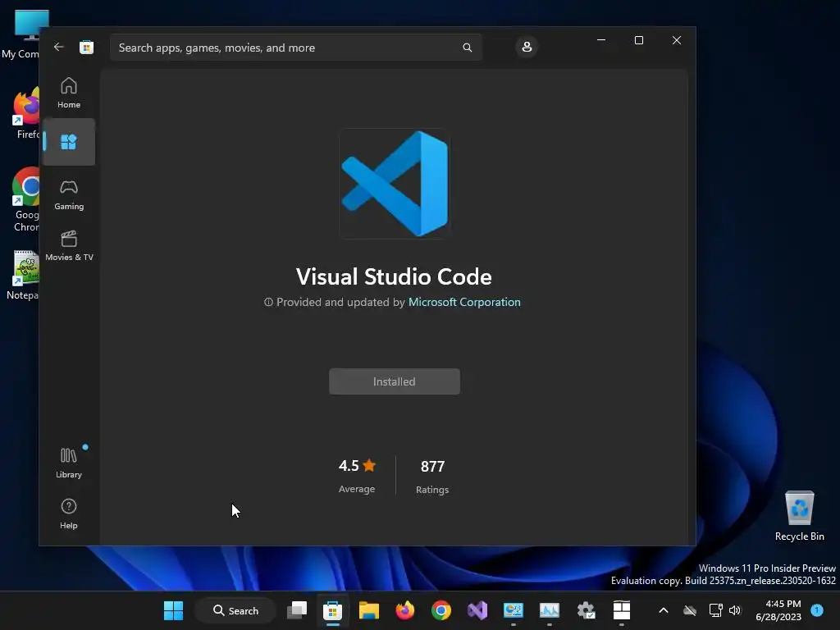Click the network icon in system tray
The height and width of the screenshot is (630, 840).
[x=715, y=610]
